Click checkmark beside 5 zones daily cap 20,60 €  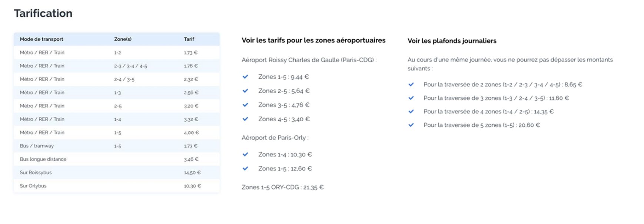pyautogui.click(x=411, y=125)
